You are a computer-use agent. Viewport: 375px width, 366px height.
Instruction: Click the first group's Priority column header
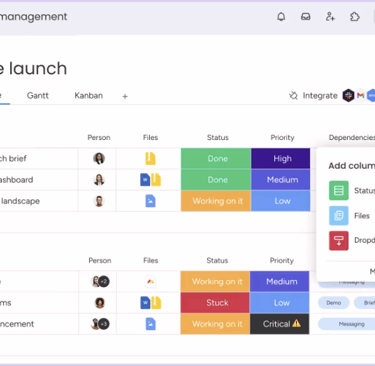[282, 137]
